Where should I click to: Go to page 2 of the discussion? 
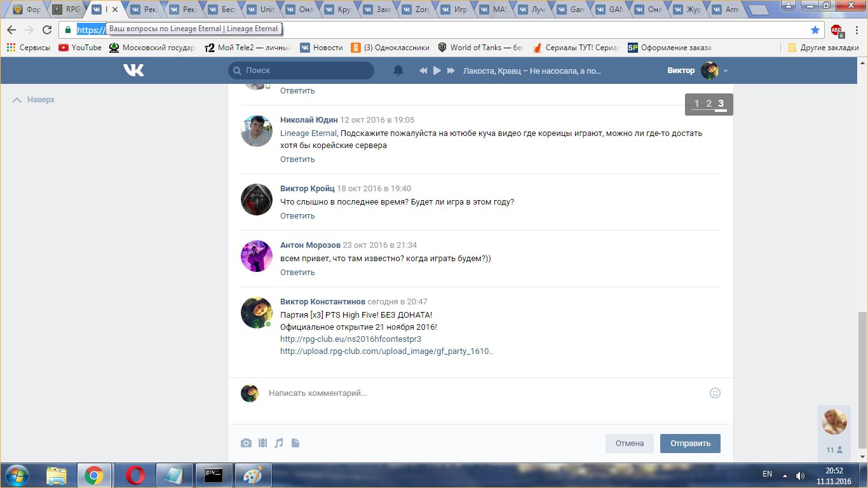pos(709,104)
